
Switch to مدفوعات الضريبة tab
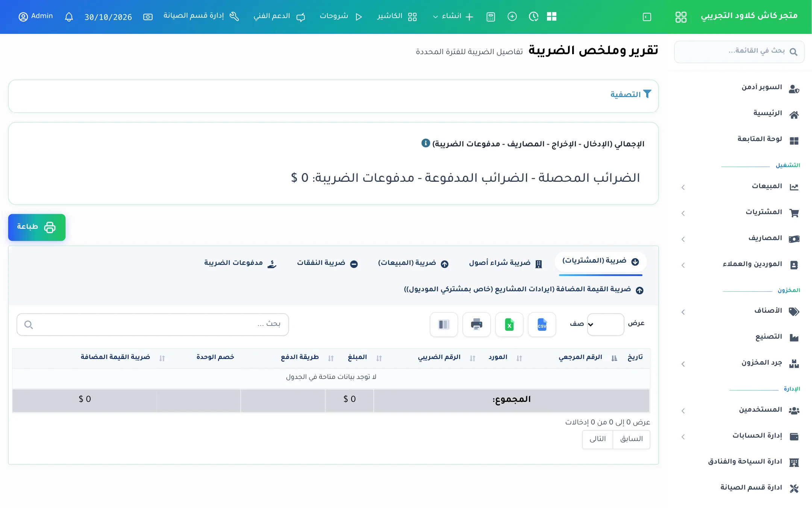(240, 263)
